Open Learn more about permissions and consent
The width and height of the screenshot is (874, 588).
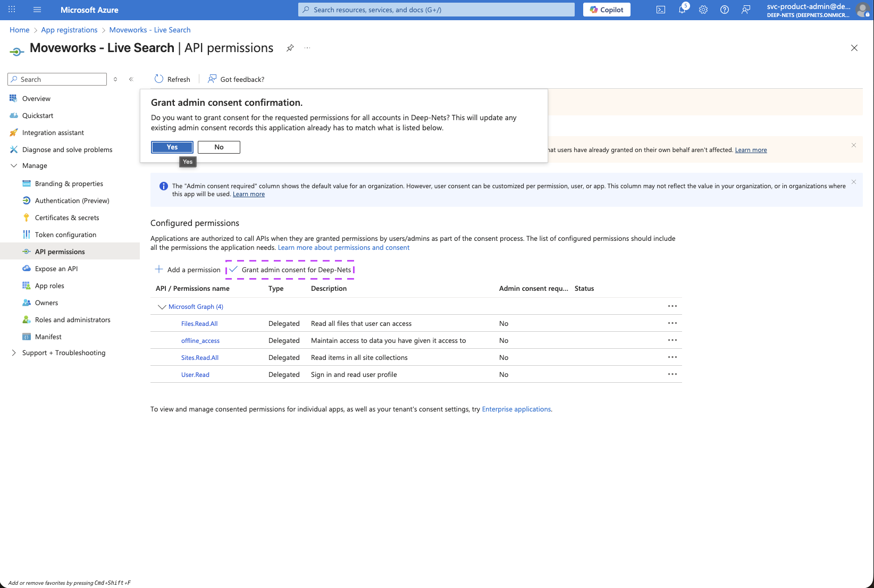point(343,248)
